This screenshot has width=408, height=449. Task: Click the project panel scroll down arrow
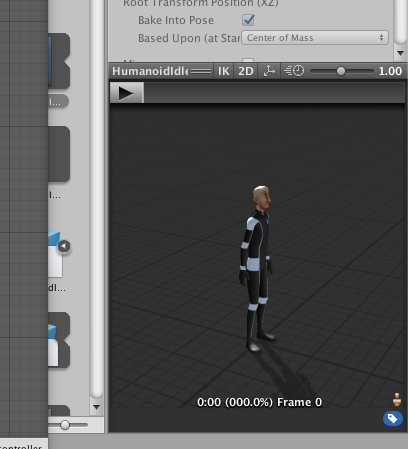(96, 407)
